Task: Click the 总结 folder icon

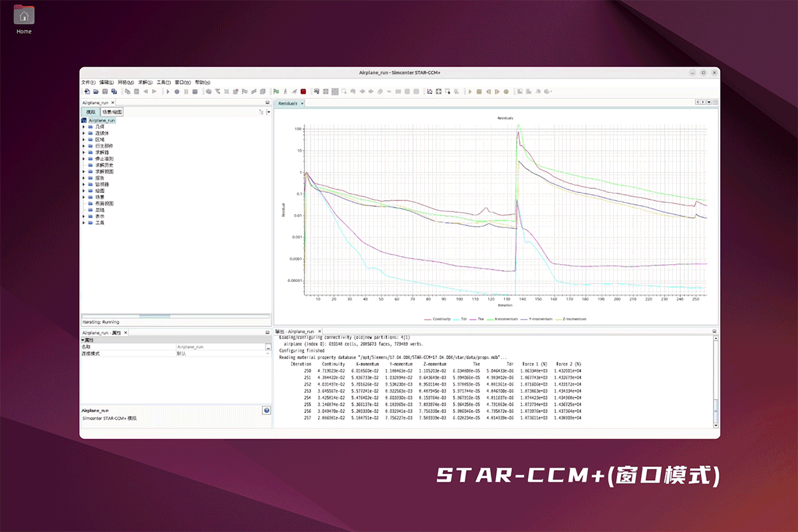Action: click(91, 209)
